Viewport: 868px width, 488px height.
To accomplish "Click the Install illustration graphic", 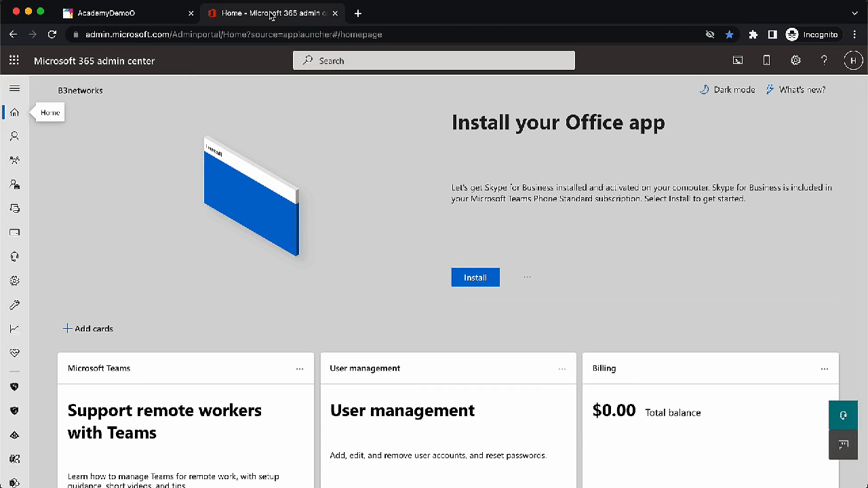I will 252,197.
